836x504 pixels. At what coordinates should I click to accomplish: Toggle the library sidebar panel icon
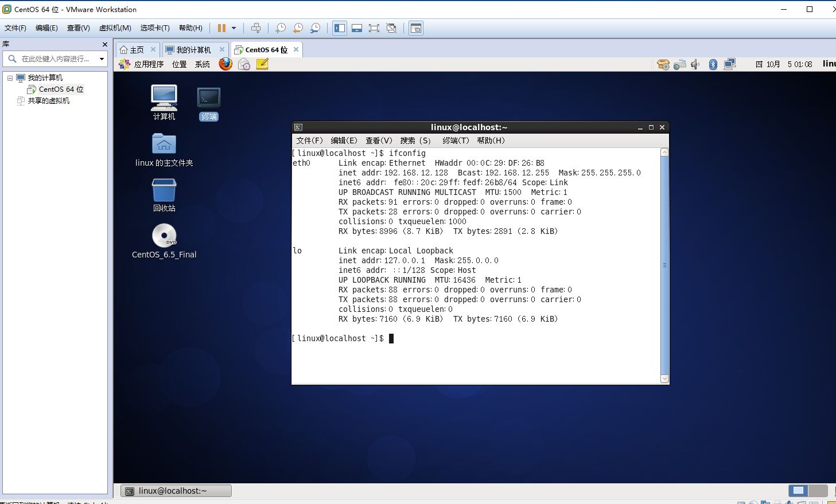340,28
